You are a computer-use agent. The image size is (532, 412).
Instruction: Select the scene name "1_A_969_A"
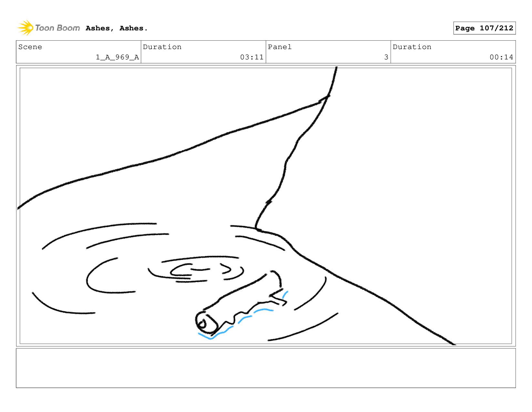[x=117, y=57]
